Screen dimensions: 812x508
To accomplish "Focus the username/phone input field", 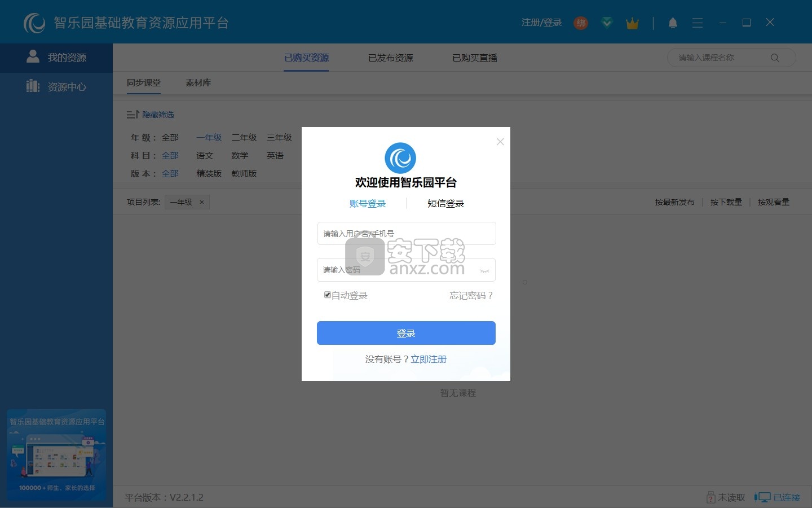I will 407,233.
